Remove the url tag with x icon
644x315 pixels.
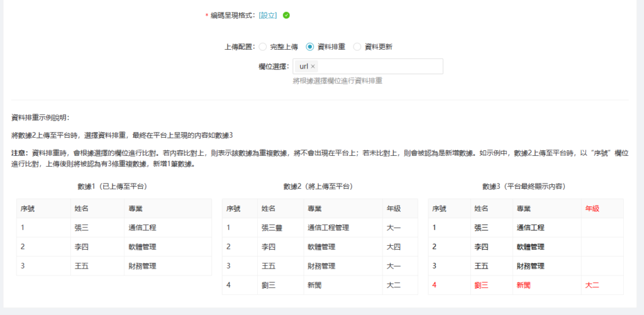313,67
